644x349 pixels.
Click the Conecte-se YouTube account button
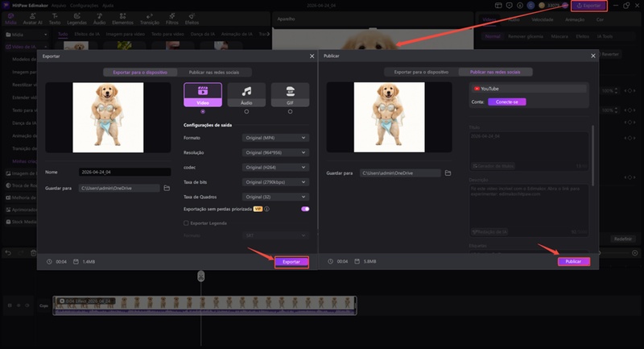[x=506, y=102]
